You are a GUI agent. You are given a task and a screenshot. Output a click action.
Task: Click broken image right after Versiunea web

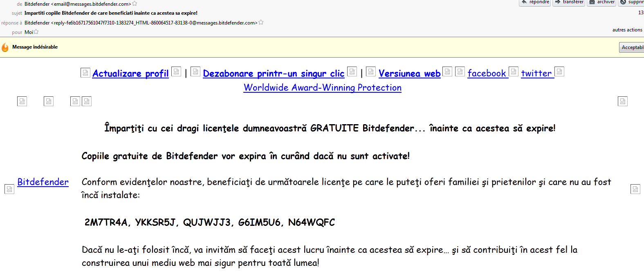click(x=447, y=71)
